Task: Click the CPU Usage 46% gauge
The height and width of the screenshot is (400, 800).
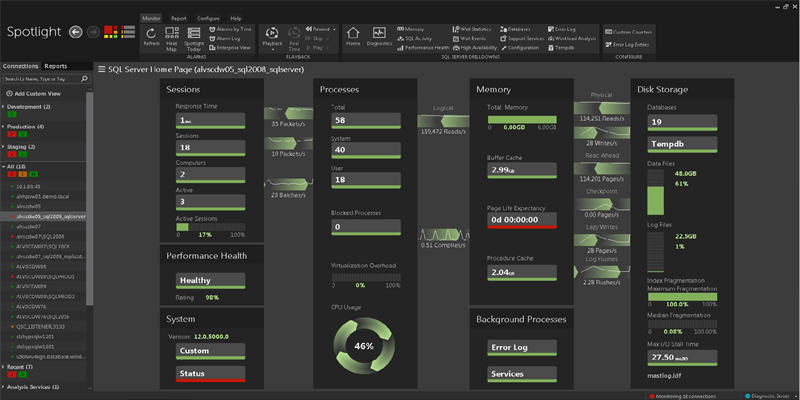Action: 363,346
